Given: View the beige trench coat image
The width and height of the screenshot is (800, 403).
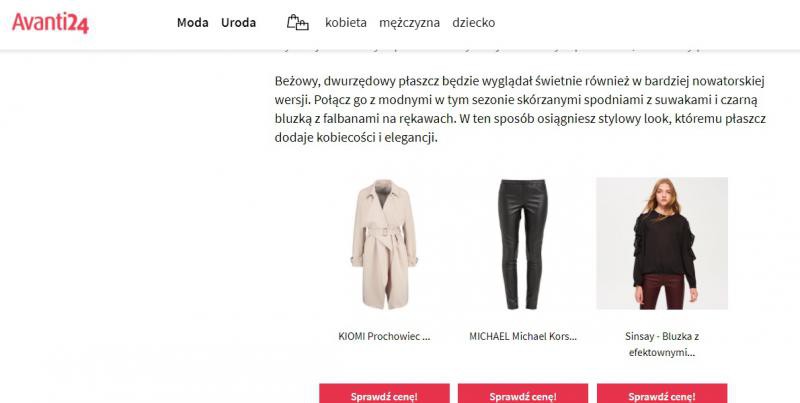Looking at the screenshot, I should [383, 243].
